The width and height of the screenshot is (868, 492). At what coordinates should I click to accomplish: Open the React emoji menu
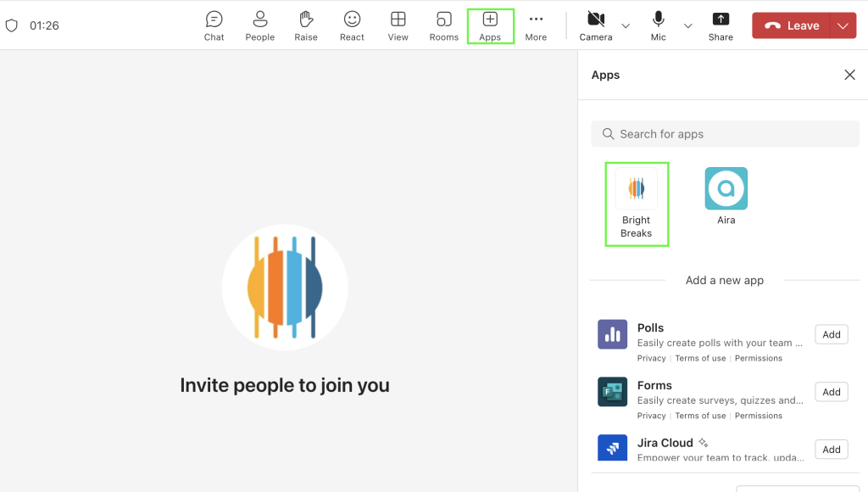[352, 25]
